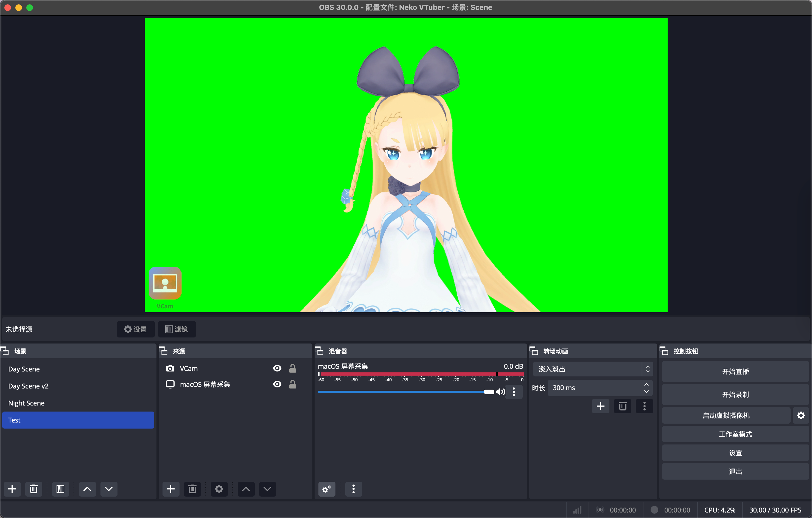The height and width of the screenshot is (518, 812).
Task: Remove transition with trash icon
Action: (623, 406)
